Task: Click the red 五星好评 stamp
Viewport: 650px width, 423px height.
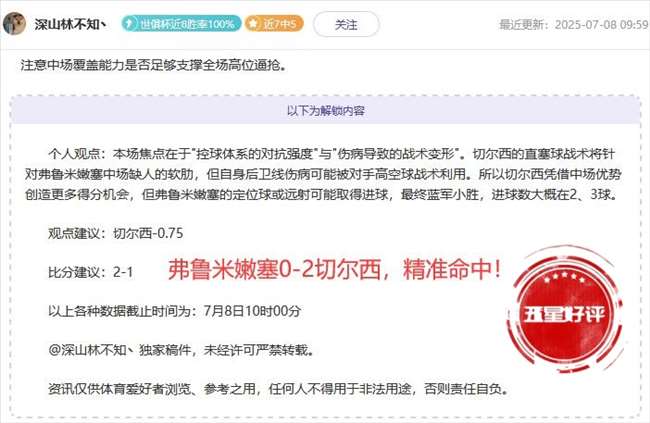Action: click(x=565, y=312)
